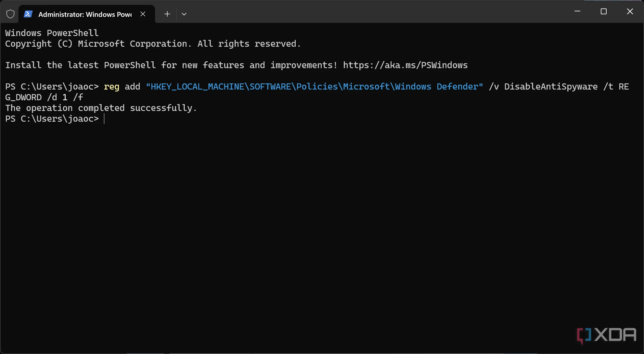Click the PowerShell icon on the tab
The height and width of the screenshot is (354, 644).
[28, 14]
